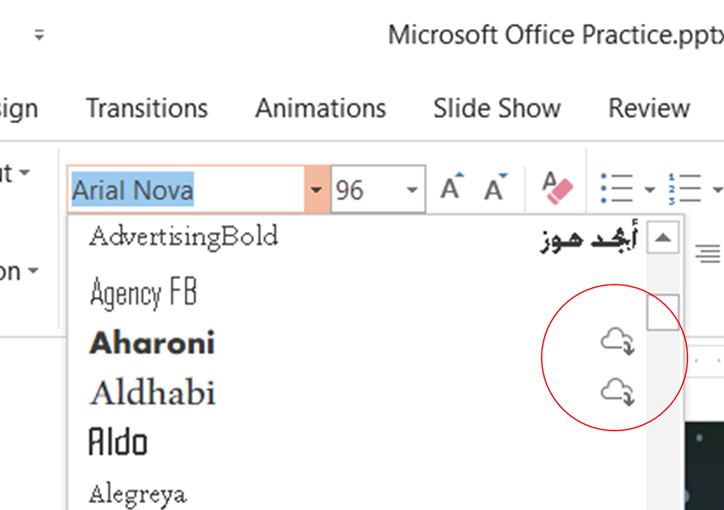The width and height of the screenshot is (724, 510).
Task: Pick the Alegreya font entry
Action: pyautogui.click(x=137, y=493)
